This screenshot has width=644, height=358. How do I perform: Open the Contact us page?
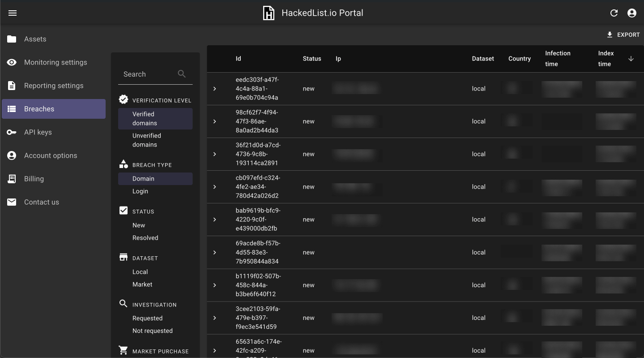coord(54,202)
